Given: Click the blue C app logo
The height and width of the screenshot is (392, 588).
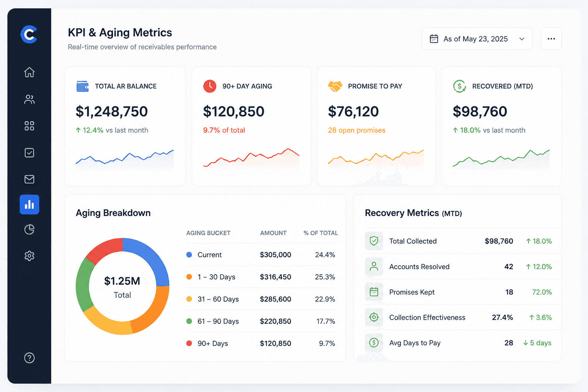Looking at the screenshot, I should pyautogui.click(x=29, y=34).
